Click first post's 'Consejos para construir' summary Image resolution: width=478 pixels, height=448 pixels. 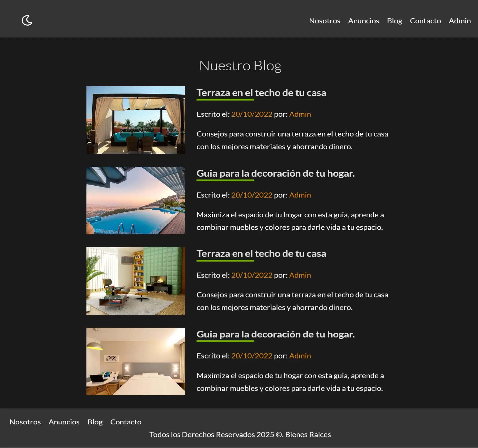click(x=292, y=140)
